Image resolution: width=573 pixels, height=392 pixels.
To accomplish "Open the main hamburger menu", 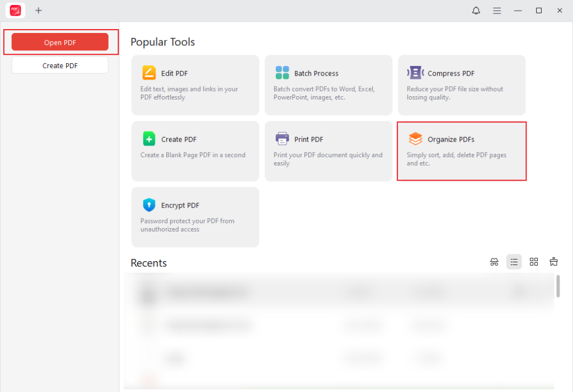I will 497,10.
